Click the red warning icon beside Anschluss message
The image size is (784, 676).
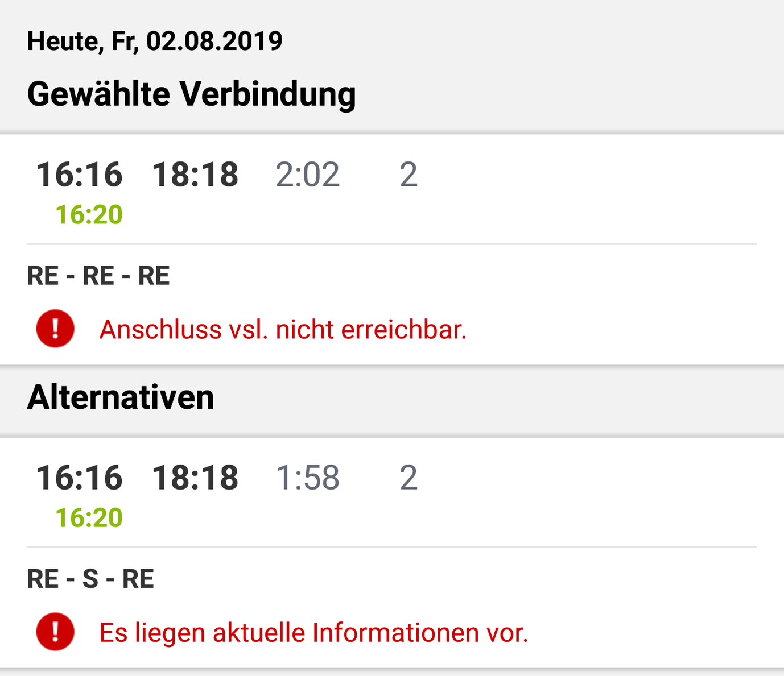click(x=55, y=329)
